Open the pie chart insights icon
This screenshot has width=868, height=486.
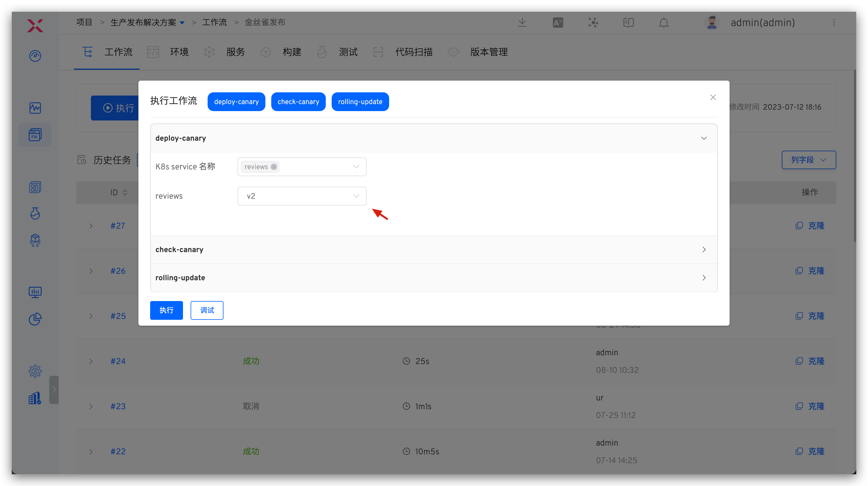click(35, 319)
